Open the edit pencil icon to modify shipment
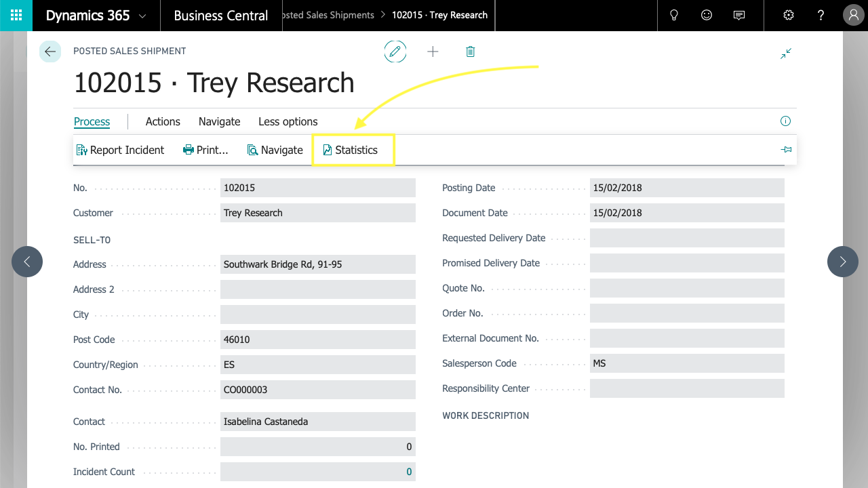Viewport: 868px width, 488px height. coord(395,51)
